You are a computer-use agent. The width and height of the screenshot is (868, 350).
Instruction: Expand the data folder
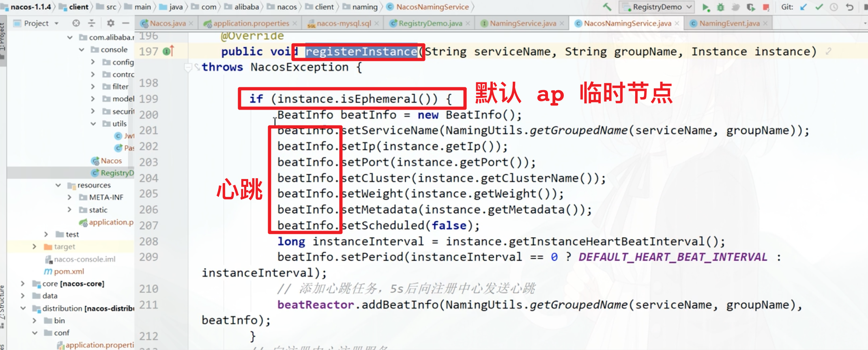click(x=23, y=296)
